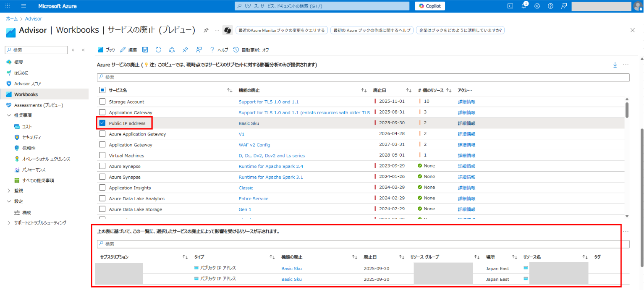Collapse the sidebar with the double chevron
This screenshot has width=644, height=290.
(83, 50)
